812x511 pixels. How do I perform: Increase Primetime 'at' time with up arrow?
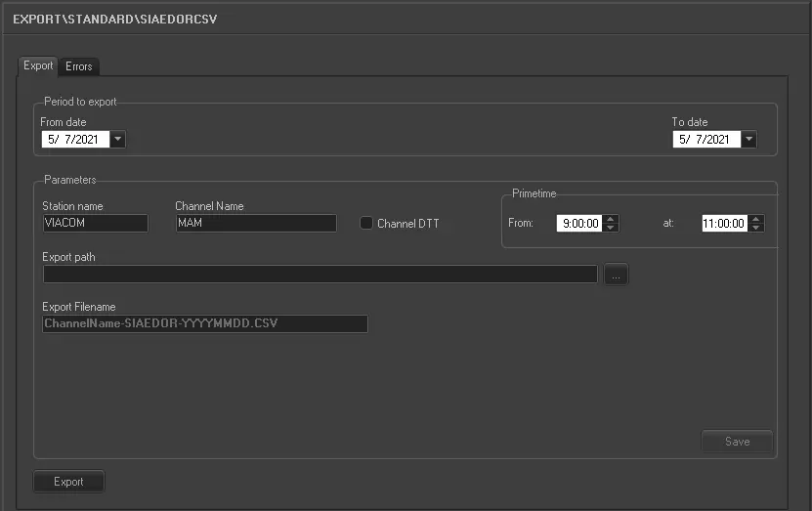pyautogui.click(x=756, y=219)
